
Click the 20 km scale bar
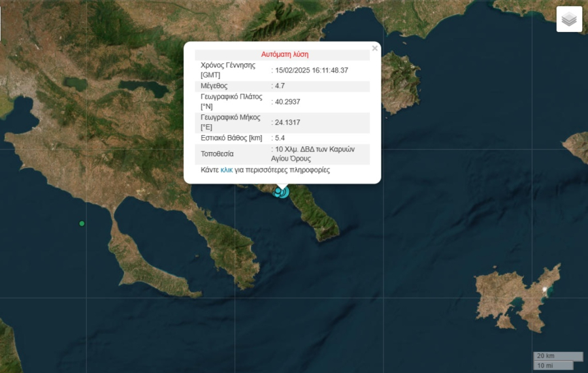click(x=558, y=356)
